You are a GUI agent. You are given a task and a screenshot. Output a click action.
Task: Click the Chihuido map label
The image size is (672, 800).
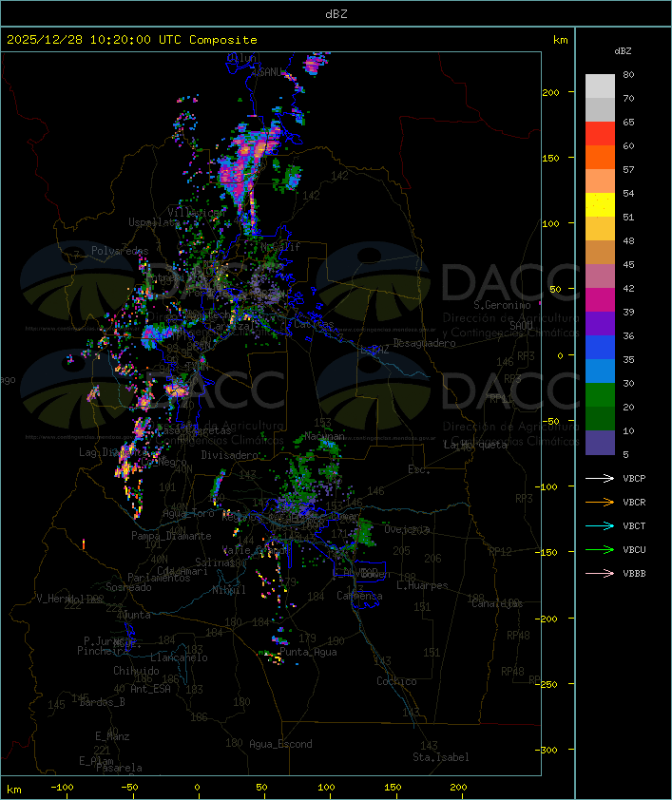pyautogui.click(x=136, y=671)
